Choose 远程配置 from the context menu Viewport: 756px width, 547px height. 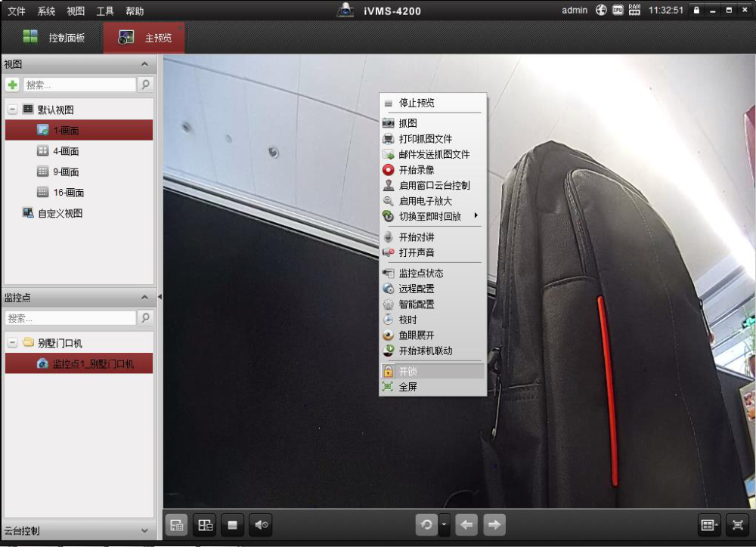click(432, 289)
